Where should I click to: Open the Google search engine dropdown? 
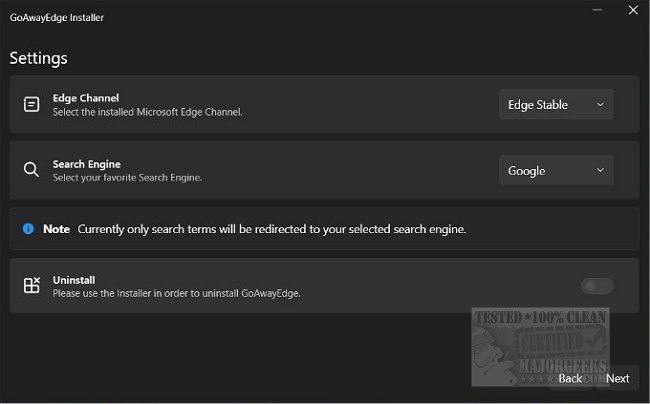556,170
